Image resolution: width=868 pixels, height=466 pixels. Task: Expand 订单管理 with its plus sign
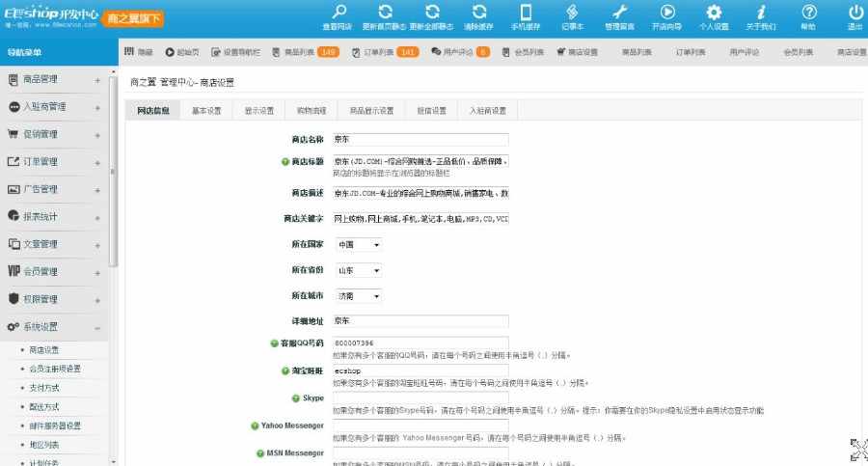pos(97,163)
